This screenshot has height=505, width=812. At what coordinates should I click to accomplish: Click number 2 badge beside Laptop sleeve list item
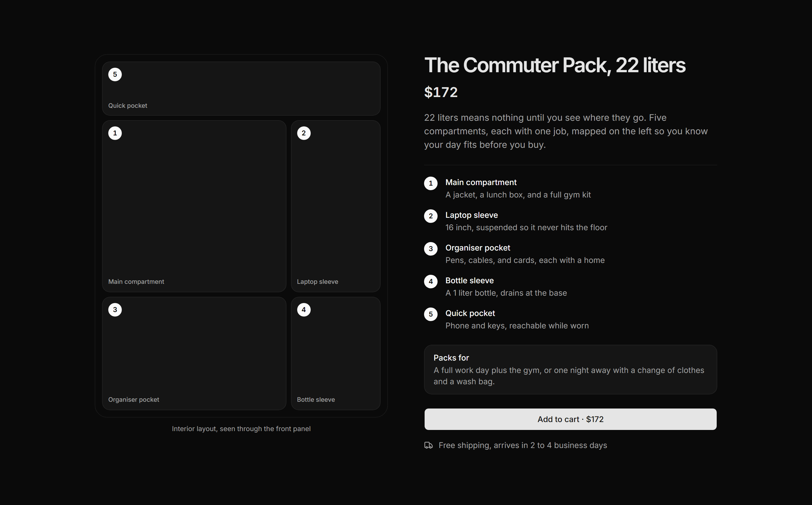pyautogui.click(x=431, y=216)
